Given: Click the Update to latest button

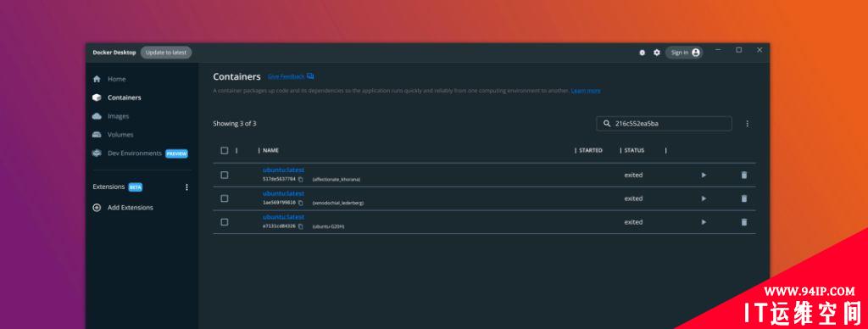Looking at the screenshot, I should tap(166, 53).
